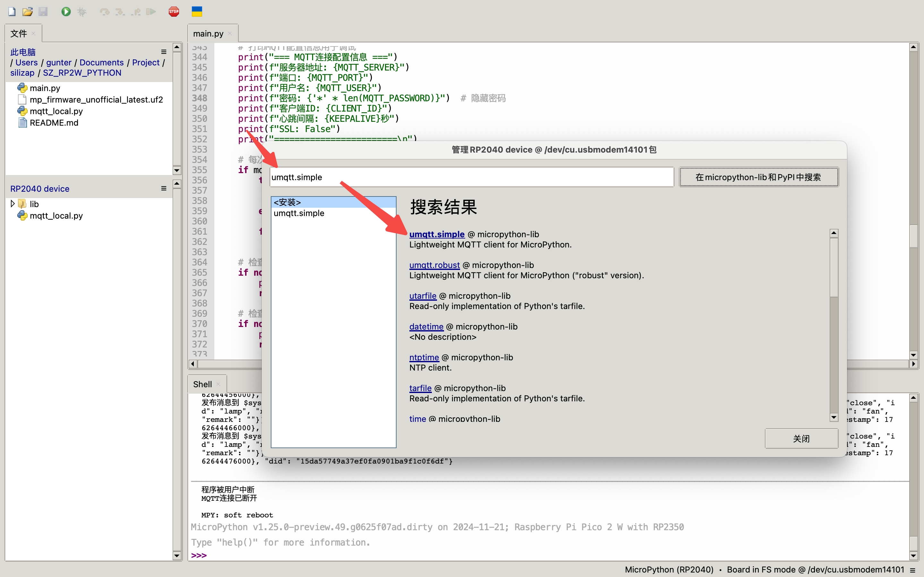Save the current script
Image resolution: width=924 pixels, height=577 pixels.
click(43, 12)
